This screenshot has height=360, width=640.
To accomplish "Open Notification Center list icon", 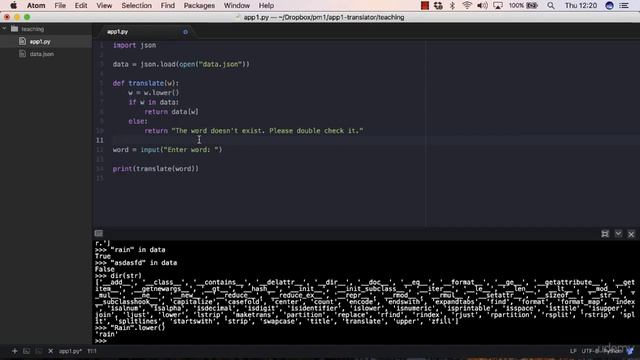I will pyautogui.click(x=624, y=6).
